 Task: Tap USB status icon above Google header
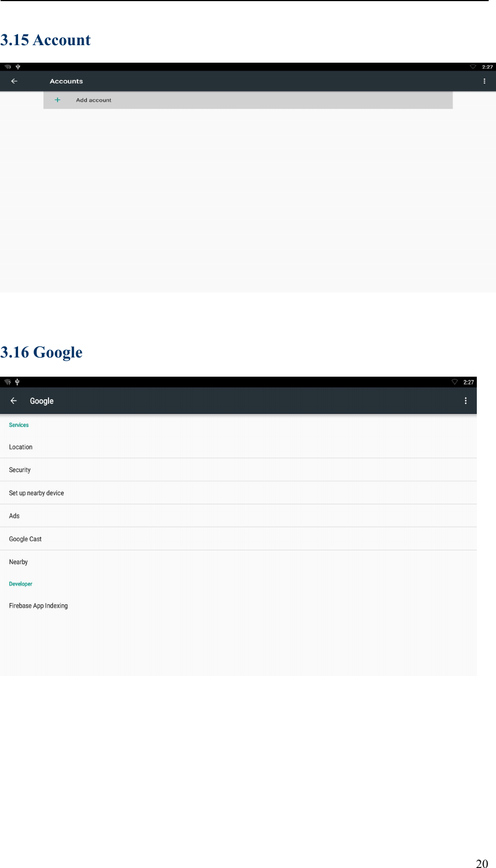tap(17, 382)
